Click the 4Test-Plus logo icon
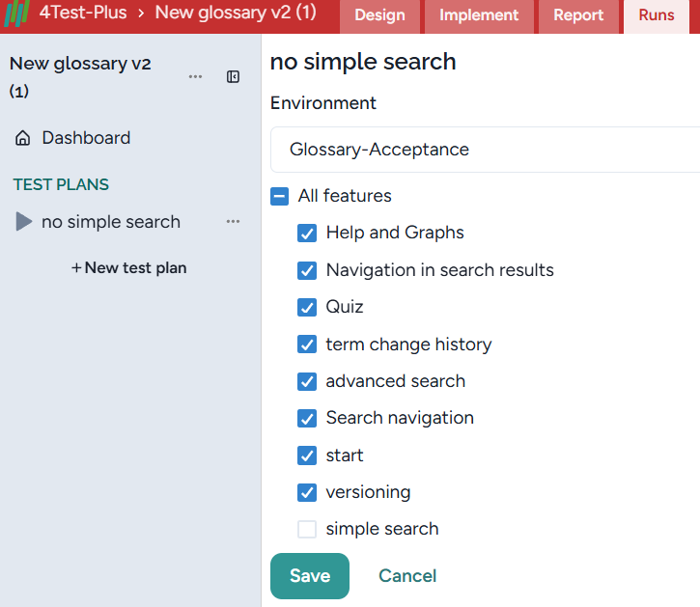The image size is (700, 607). coord(17,14)
